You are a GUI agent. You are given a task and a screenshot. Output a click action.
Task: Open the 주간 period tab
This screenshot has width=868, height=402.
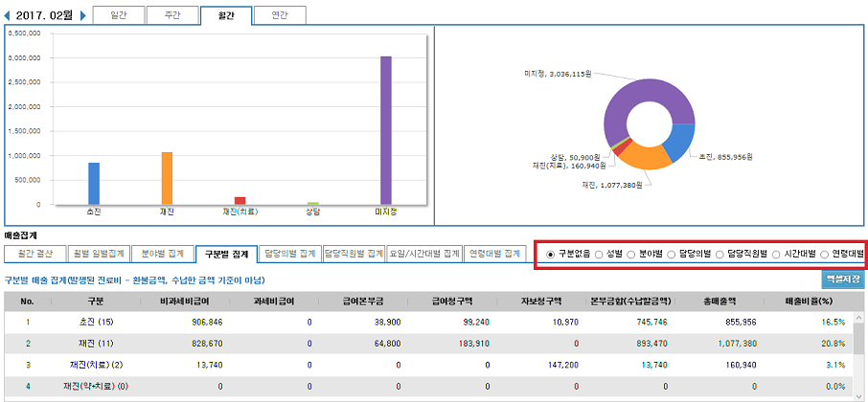click(x=172, y=15)
